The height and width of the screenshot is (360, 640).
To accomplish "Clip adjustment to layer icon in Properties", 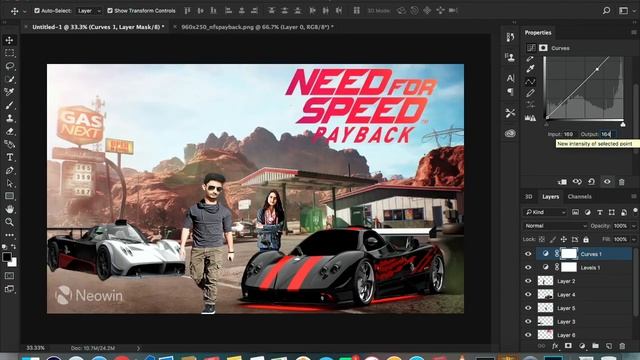I will 562,182.
